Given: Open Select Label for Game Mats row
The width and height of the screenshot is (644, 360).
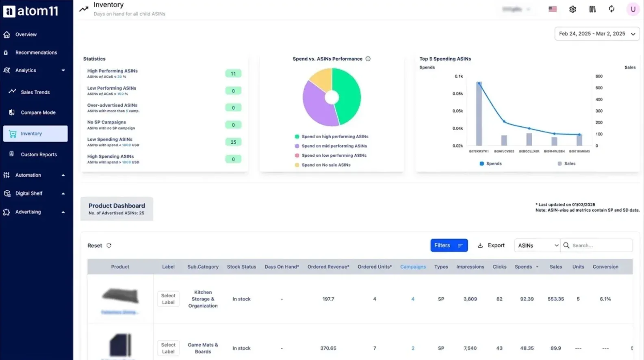Looking at the screenshot, I should [x=168, y=348].
